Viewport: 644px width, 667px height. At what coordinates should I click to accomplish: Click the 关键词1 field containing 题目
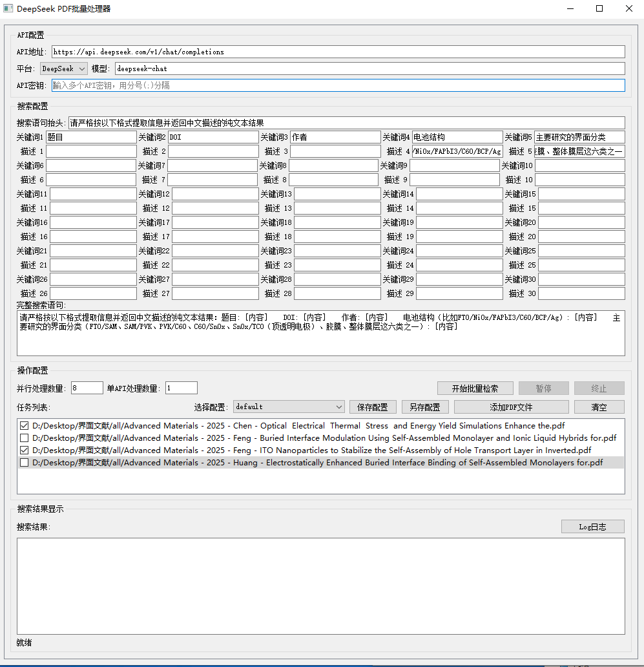coord(91,137)
